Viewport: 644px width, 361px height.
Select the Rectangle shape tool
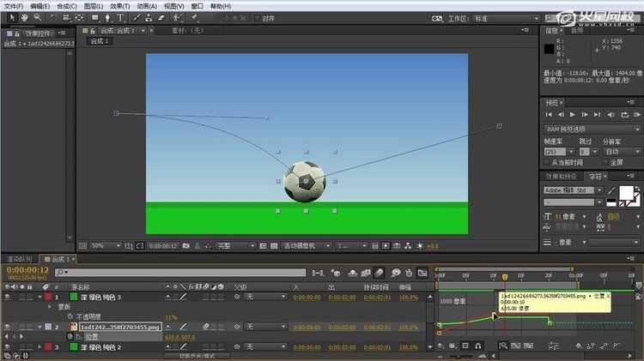click(94, 18)
